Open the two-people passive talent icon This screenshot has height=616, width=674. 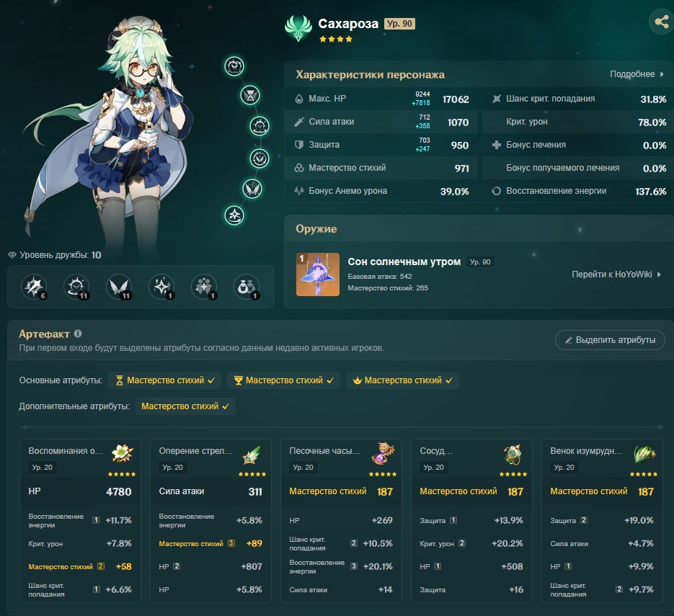click(204, 287)
